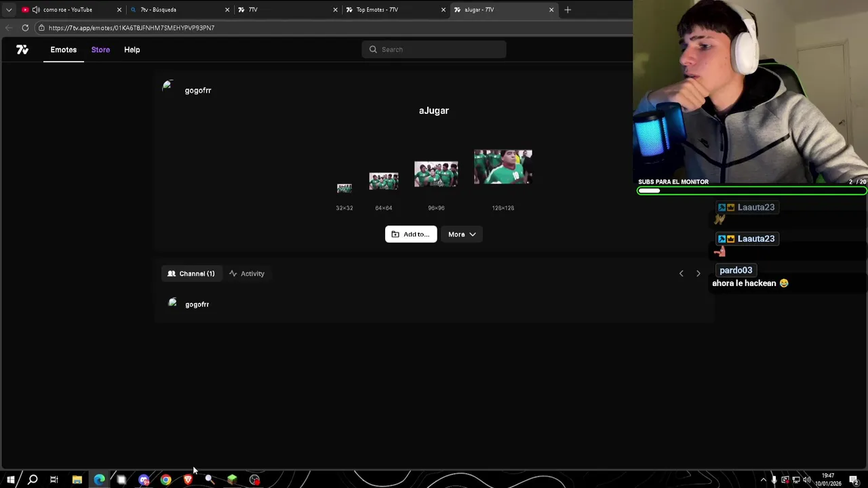Go to next page of channels
The width and height of the screenshot is (868, 488).
[698, 274]
